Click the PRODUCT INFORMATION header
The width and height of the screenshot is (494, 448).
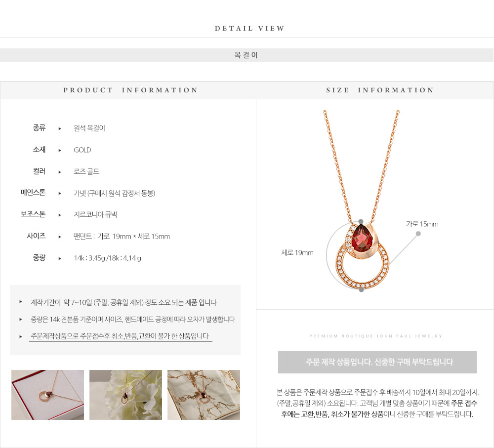coord(130,90)
